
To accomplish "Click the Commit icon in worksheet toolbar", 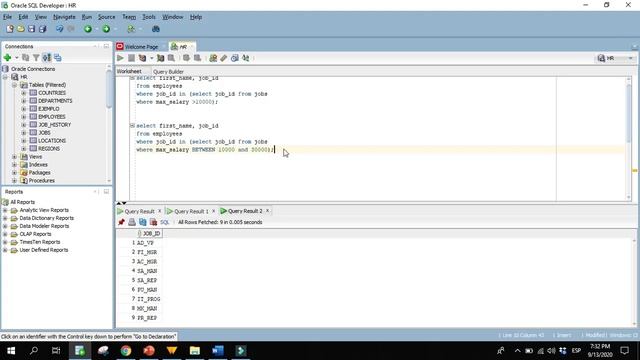I will (186, 58).
